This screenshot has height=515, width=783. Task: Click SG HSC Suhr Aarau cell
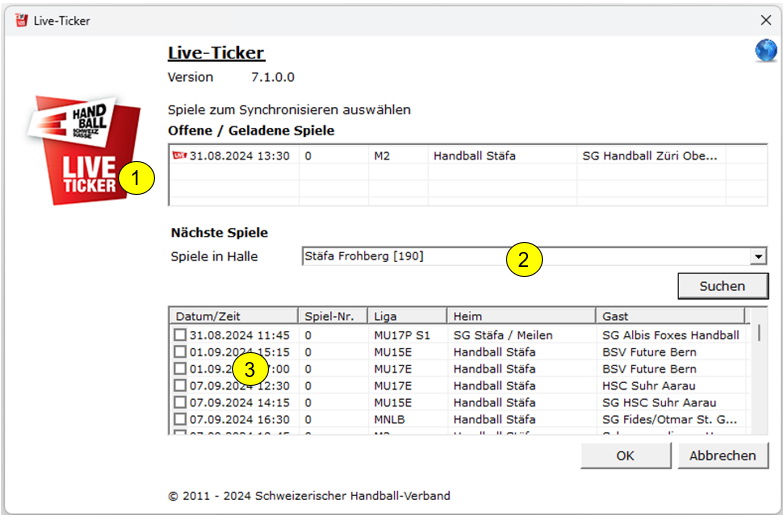tap(659, 403)
